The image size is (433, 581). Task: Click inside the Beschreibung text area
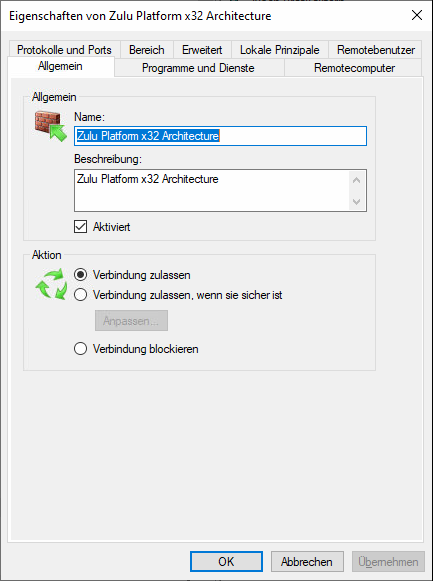click(211, 191)
